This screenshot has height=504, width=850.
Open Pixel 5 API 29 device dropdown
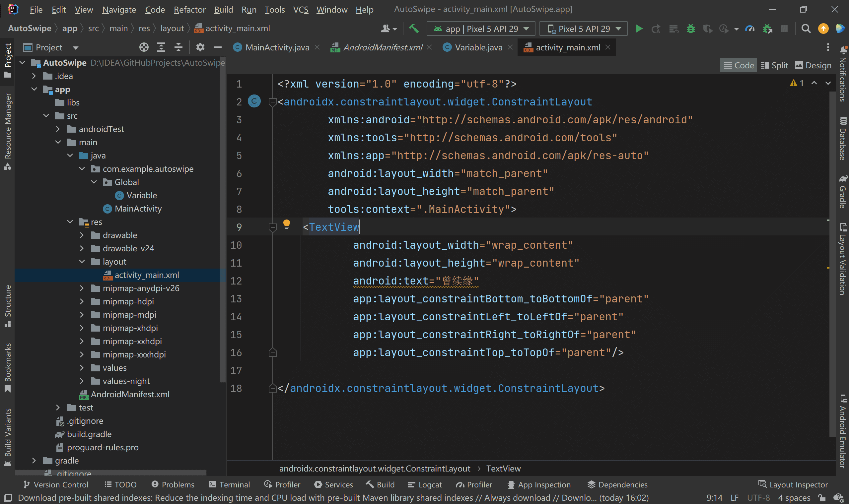pyautogui.click(x=584, y=29)
